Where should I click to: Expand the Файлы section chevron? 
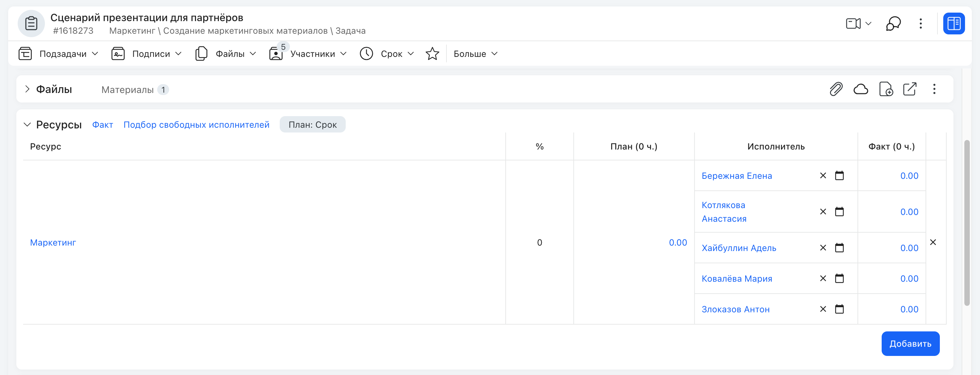pos(27,89)
